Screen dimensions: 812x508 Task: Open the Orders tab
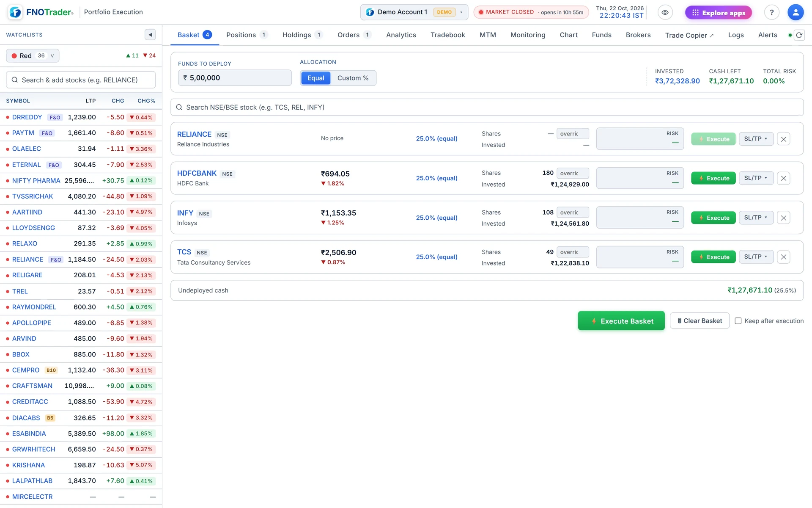[354, 35]
